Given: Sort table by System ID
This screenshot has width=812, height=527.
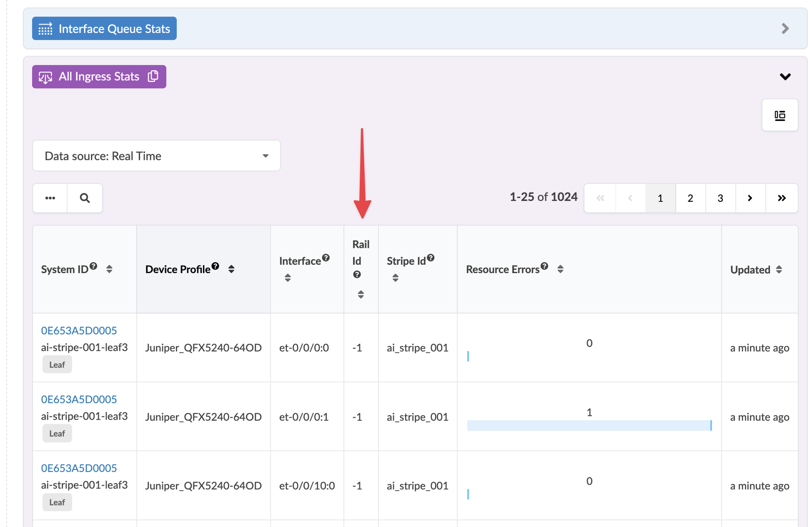Looking at the screenshot, I should 109,269.
